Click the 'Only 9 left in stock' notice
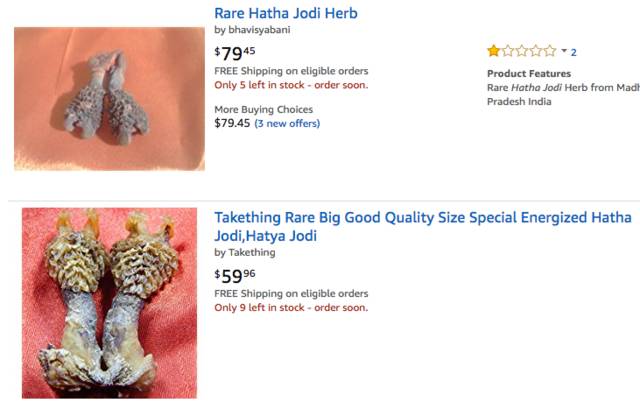The height and width of the screenshot is (403, 640). [x=291, y=308]
